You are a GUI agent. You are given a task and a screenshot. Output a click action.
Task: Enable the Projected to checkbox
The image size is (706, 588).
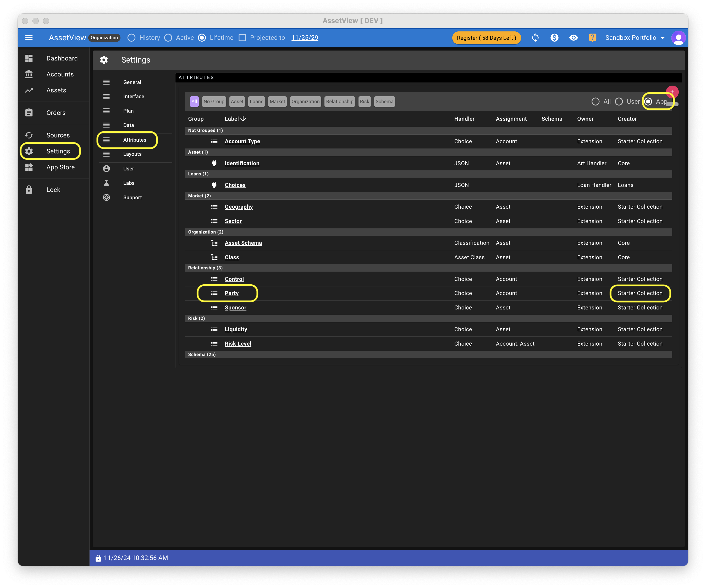(x=242, y=38)
